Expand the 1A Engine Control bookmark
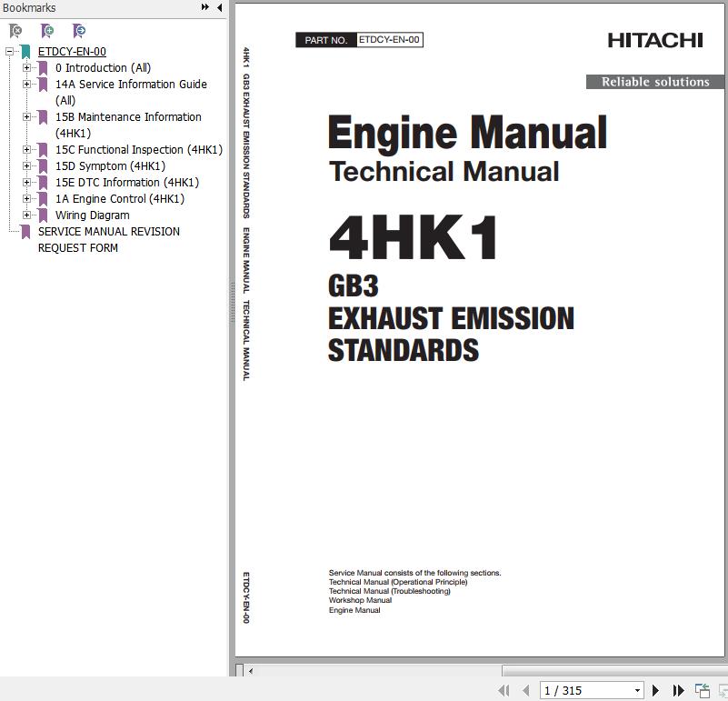Viewport: 728px width, 701px height. 26,199
